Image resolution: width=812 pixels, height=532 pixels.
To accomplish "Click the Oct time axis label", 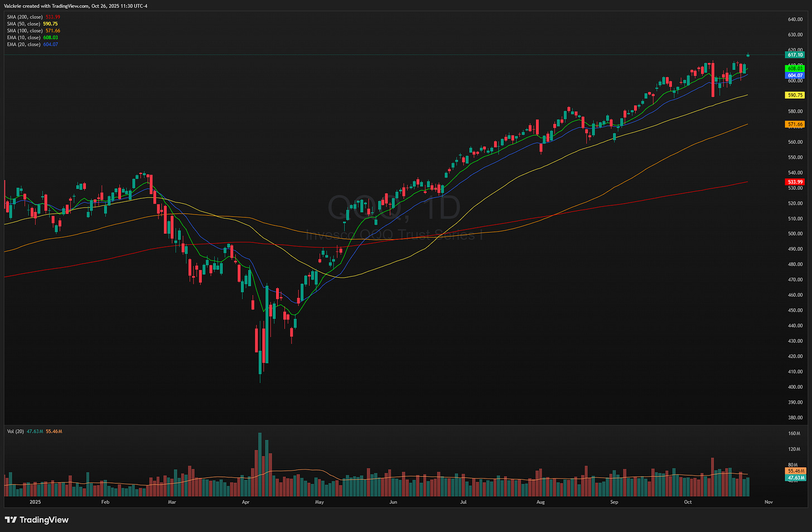I will [688, 502].
